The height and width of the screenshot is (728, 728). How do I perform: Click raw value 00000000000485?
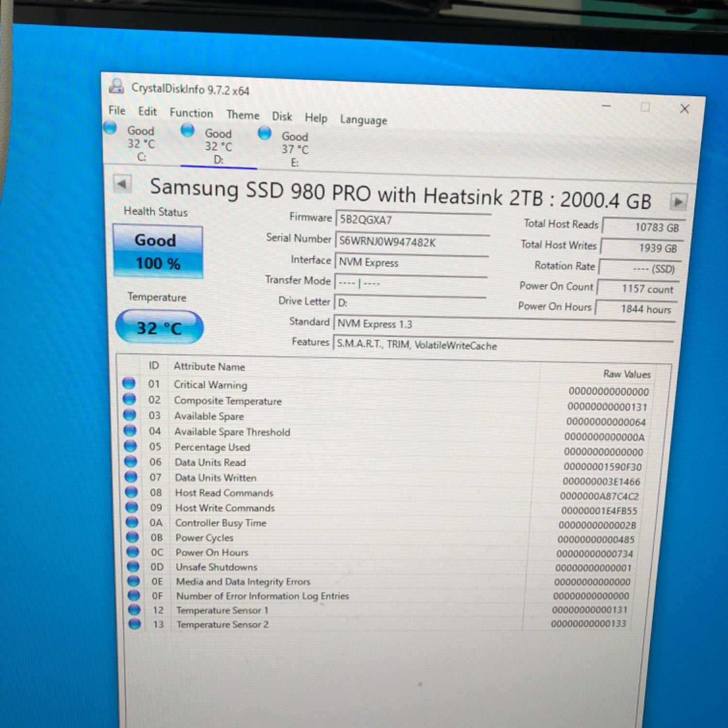(x=596, y=539)
